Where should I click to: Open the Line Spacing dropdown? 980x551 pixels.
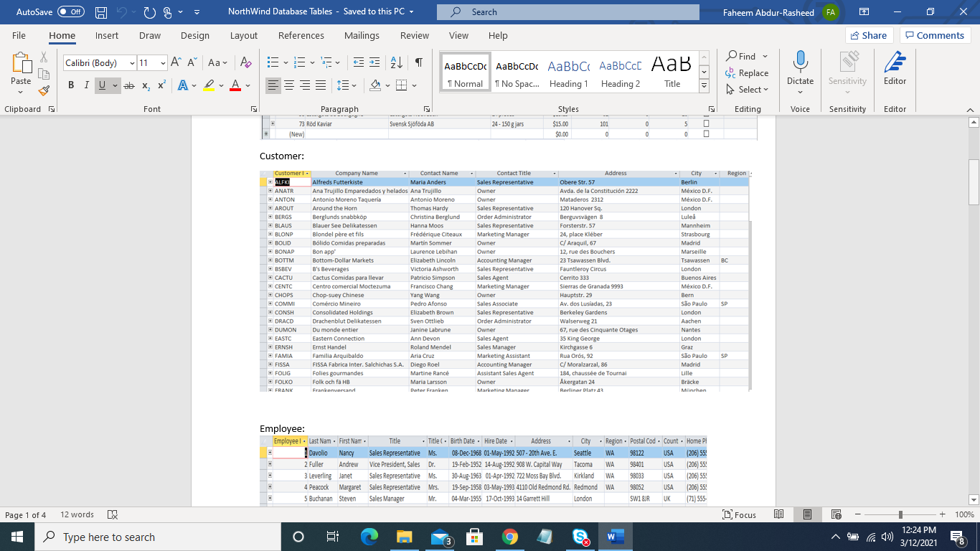coord(347,85)
